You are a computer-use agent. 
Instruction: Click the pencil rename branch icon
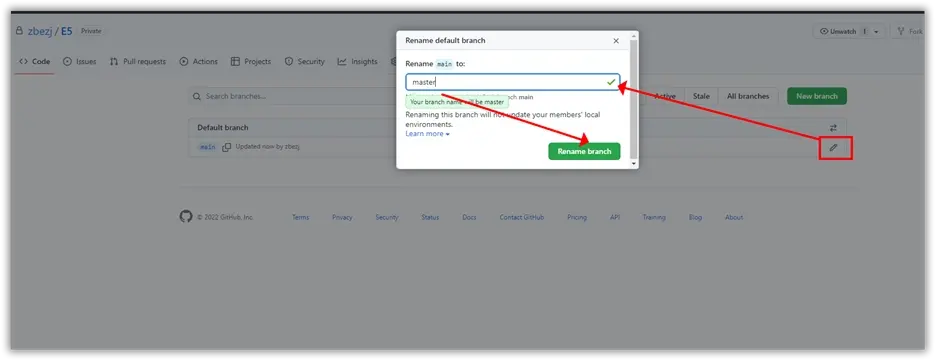(834, 148)
